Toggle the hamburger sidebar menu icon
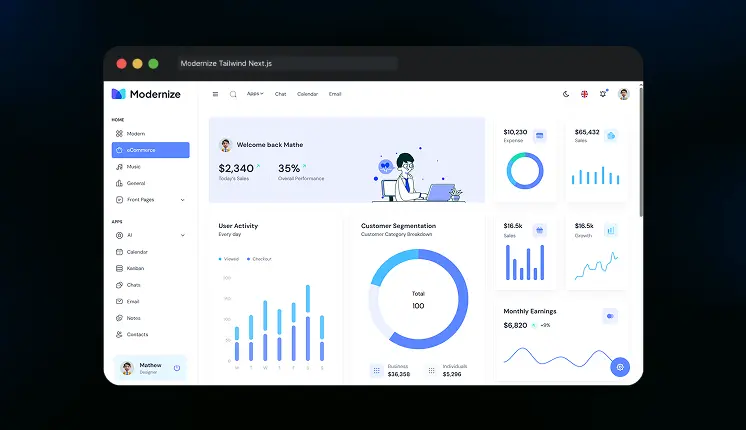746x430 pixels. tap(215, 94)
